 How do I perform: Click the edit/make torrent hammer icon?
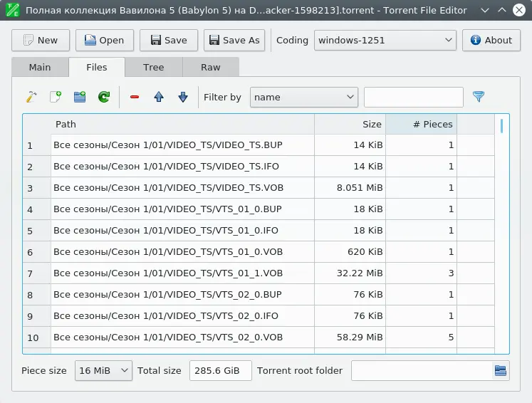[31, 97]
